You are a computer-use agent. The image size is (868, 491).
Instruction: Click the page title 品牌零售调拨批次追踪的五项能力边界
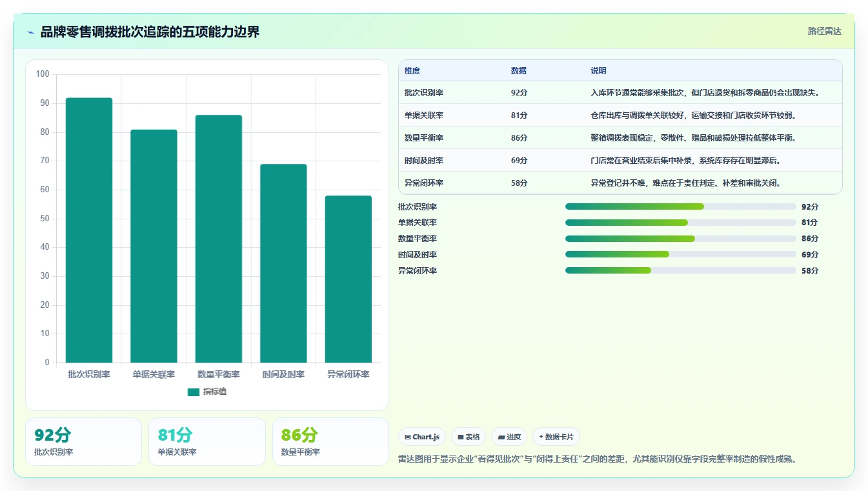point(150,32)
